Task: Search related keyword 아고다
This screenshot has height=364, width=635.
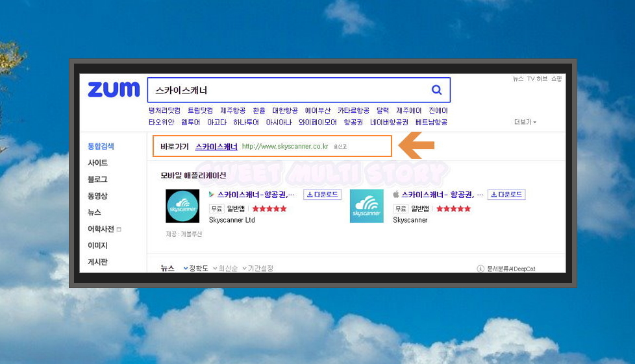Action: pyautogui.click(x=217, y=122)
